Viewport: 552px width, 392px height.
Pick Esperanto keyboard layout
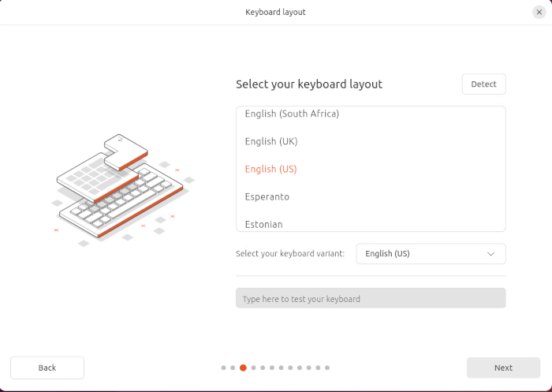[x=267, y=196]
